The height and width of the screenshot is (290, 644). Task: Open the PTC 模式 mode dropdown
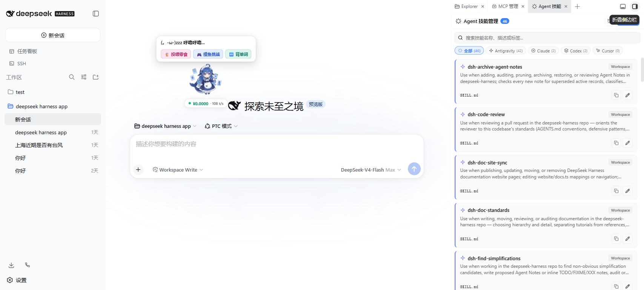[221, 126]
